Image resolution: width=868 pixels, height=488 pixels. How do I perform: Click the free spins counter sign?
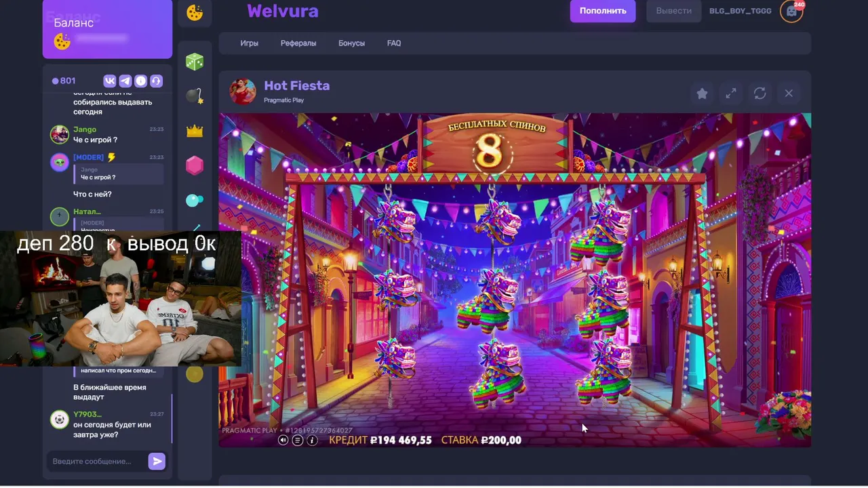click(x=497, y=146)
